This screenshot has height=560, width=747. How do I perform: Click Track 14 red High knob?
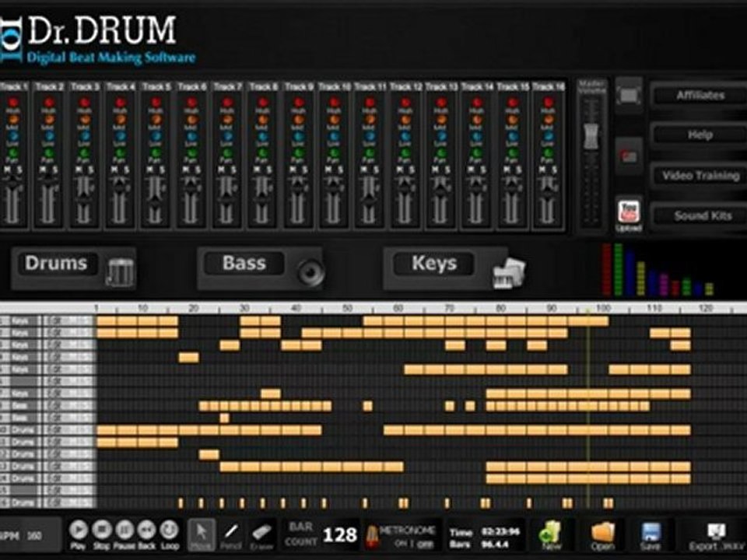(477, 103)
